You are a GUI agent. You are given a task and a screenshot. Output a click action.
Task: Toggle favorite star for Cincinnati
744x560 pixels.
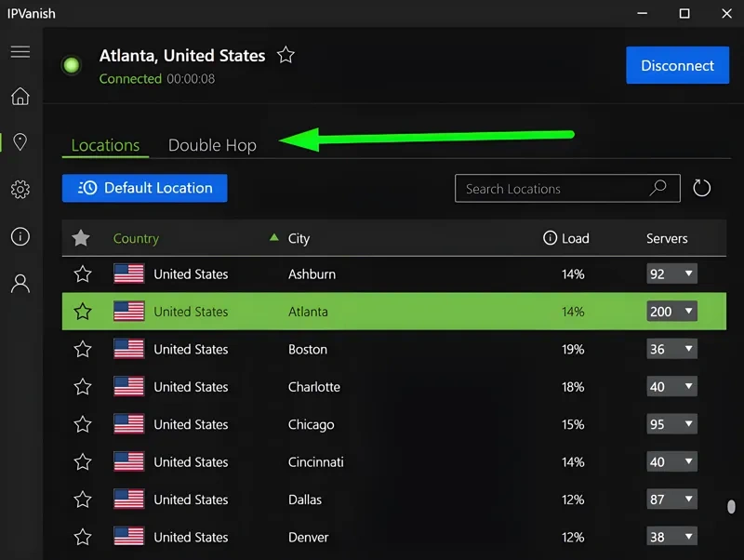click(x=83, y=461)
